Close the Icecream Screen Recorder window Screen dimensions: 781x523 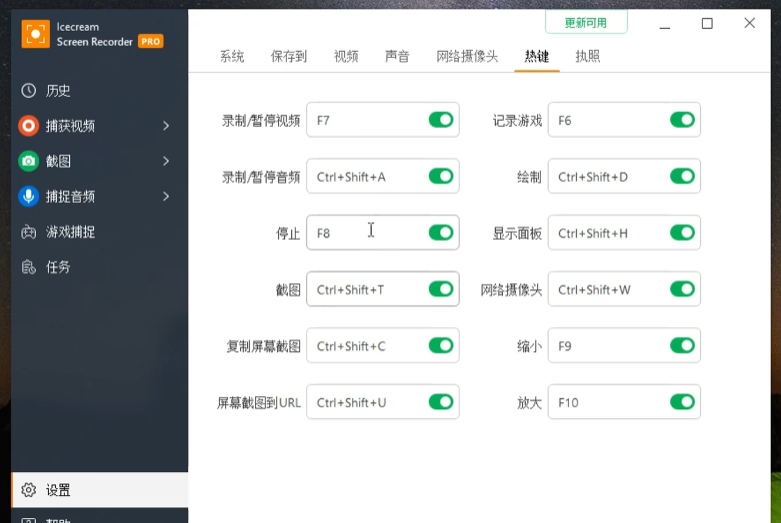pyautogui.click(x=750, y=23)
